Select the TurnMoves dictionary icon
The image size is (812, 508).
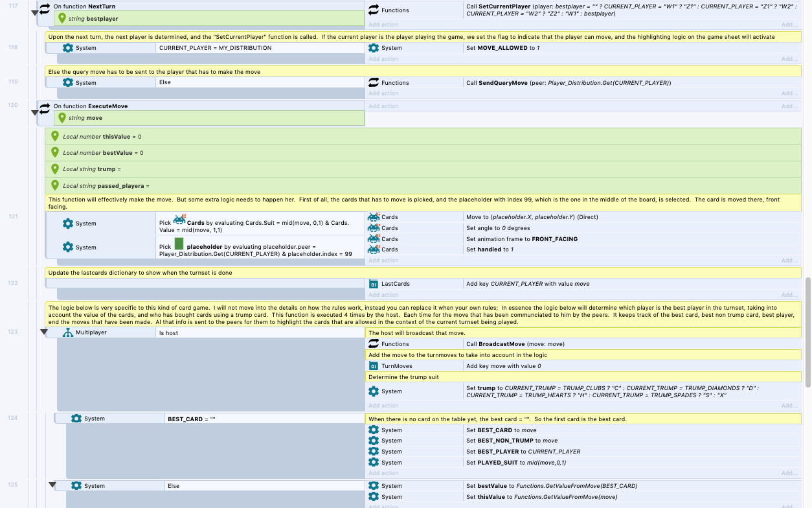pos(374,366)
